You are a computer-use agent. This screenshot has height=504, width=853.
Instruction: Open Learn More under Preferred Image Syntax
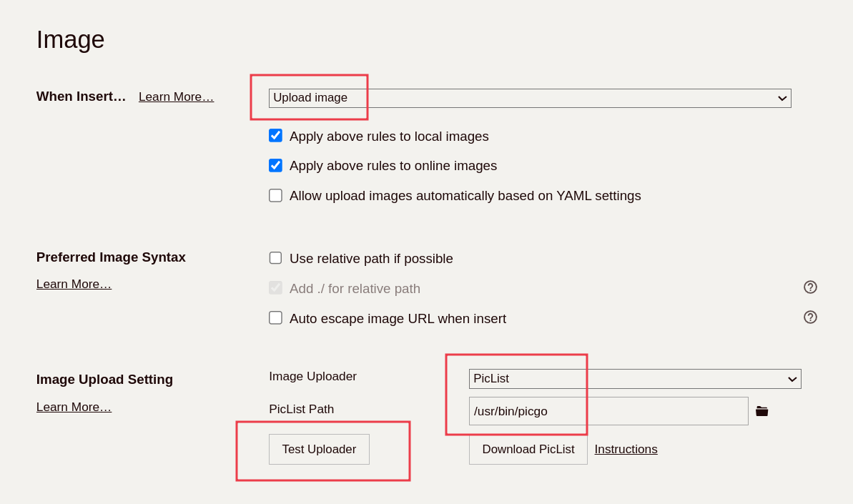point(74,285)
